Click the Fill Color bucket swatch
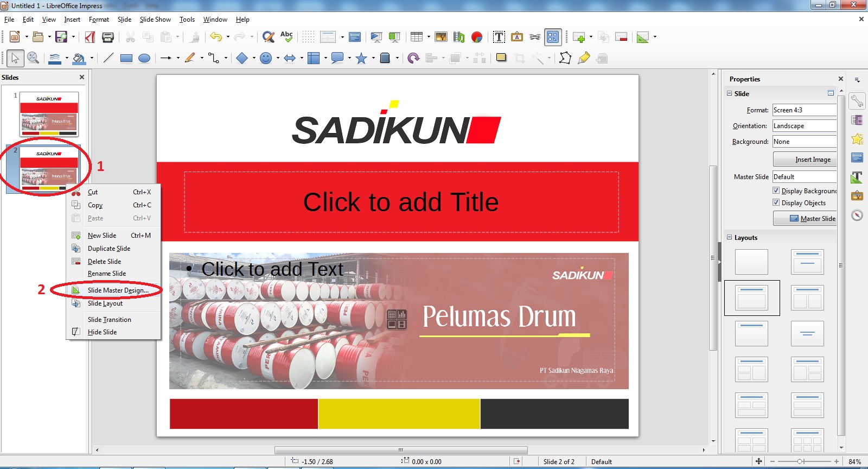Image resolution: width=868 pixels, height=469 pixels. pos(79,58)
